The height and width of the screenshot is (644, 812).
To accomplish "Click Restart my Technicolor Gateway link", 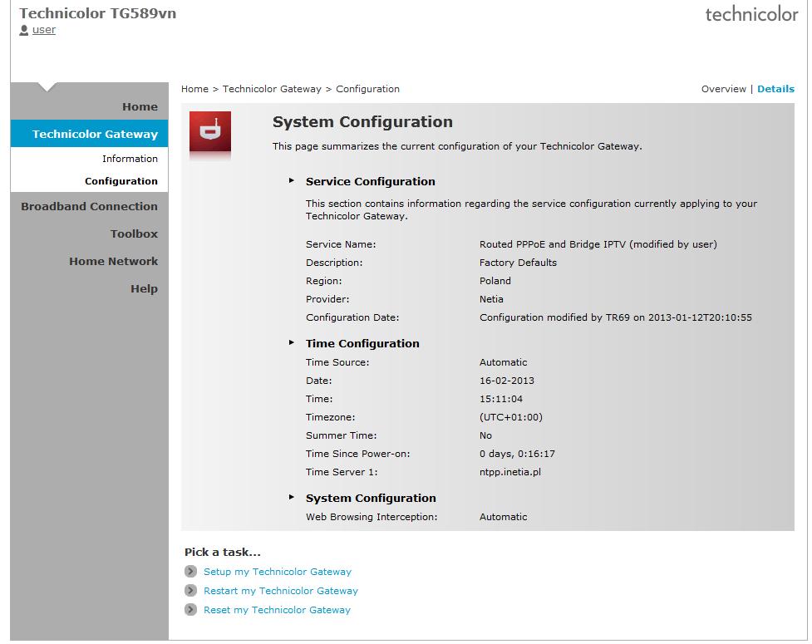I will point(281,591).
